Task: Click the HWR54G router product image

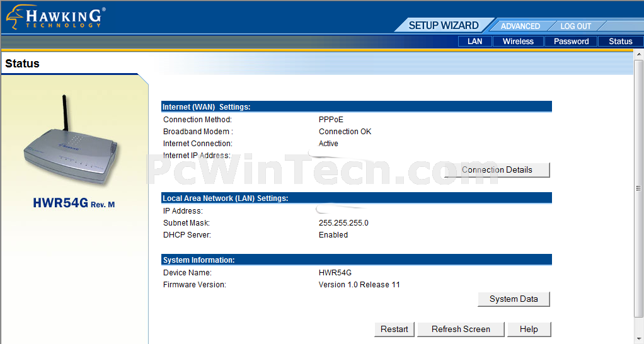Action: pos(71,140)
